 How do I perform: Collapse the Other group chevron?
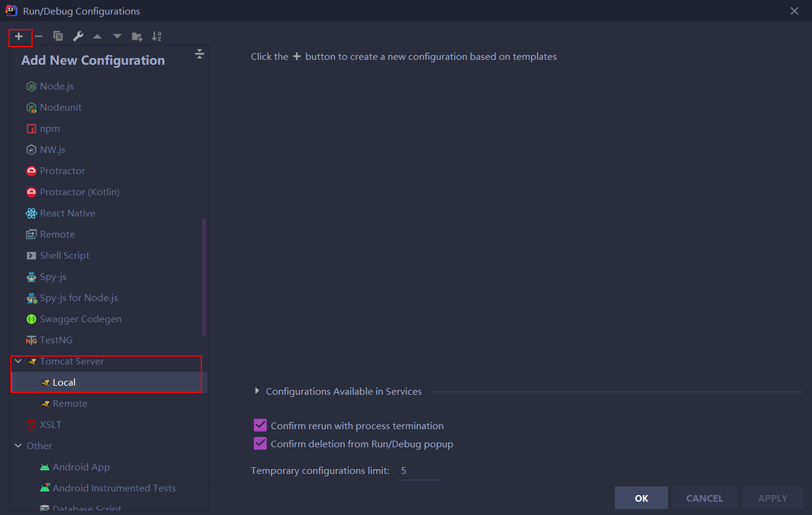pos(18,446)
